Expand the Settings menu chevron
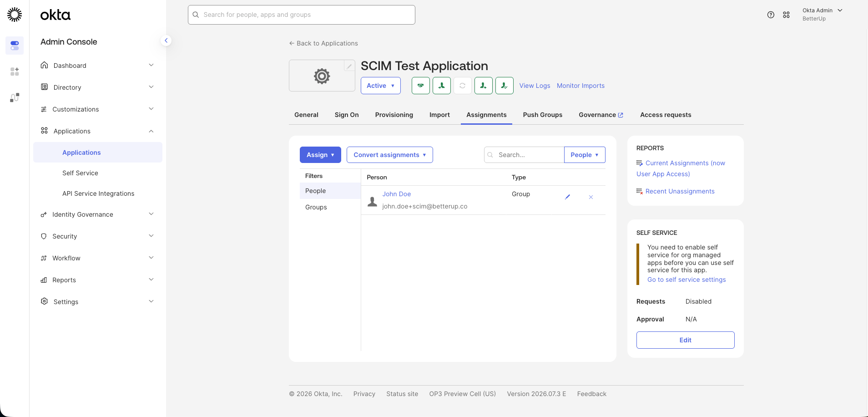Viewport: 868px width, 417px height. pos(151,301)
